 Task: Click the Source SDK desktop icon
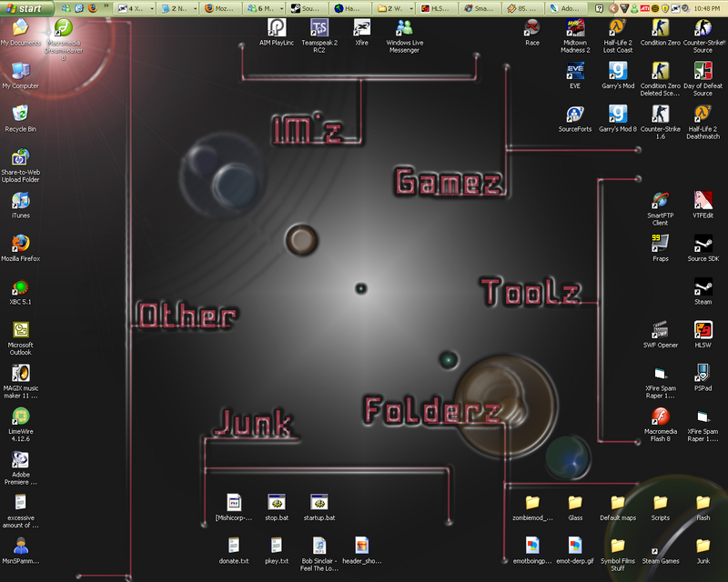pos(703,244)
